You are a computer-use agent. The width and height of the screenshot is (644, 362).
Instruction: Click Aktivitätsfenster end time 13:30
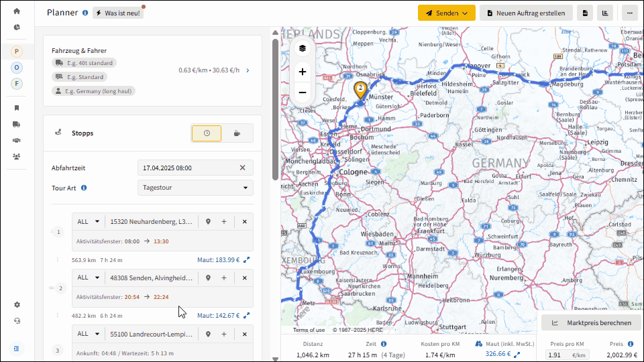[x=161, y=241]
